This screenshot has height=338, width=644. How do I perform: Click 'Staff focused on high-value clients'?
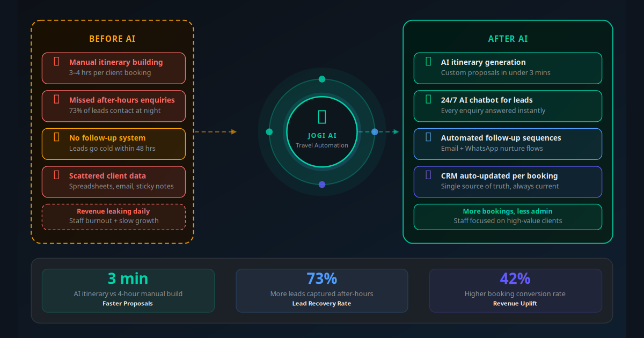pyautogui.click(x=508, y=221)
